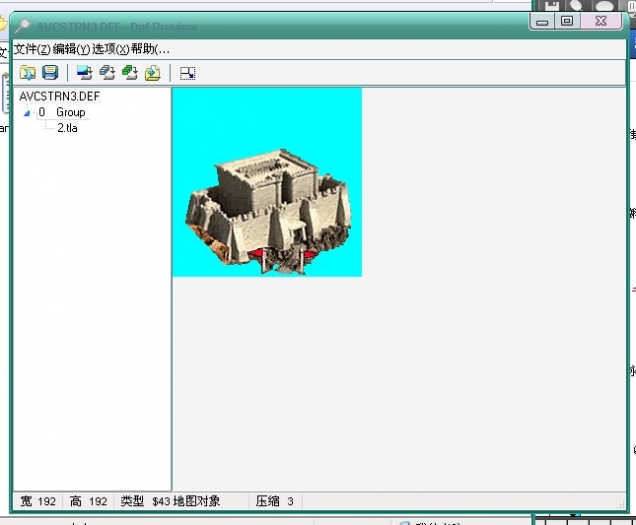Click the 压缩 3 status bar field
Image resolution: width=636 pixels, height=525 pixels.
point(274,501)
